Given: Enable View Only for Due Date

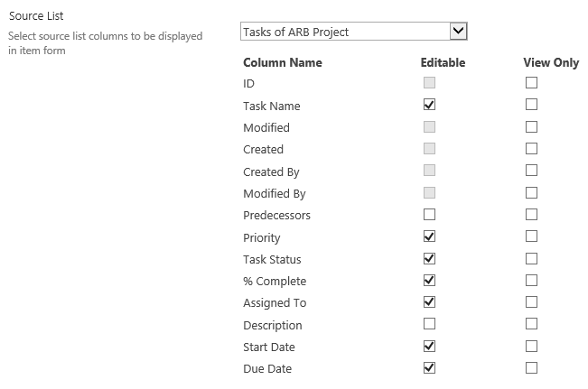Looking at the screenshot, I should pos(531,368).
